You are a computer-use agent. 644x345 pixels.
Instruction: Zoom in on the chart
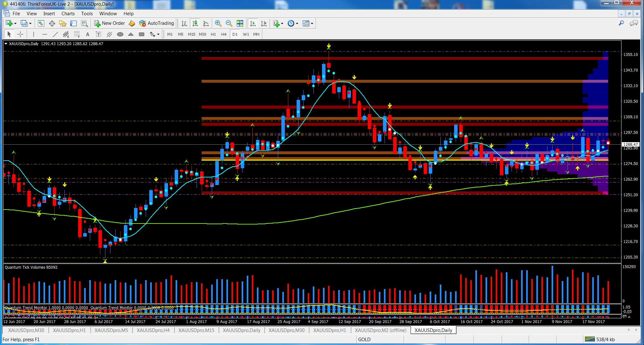tap(218, 23)
